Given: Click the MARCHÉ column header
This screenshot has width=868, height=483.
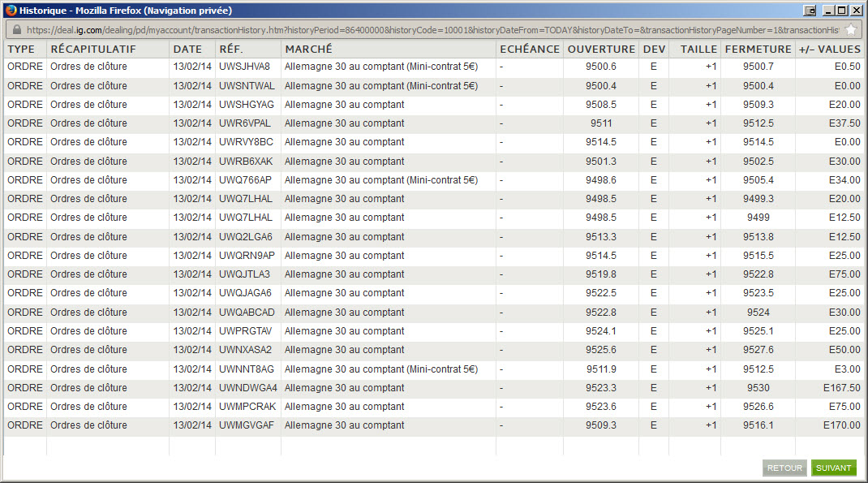Looking at the screenshot, I should click(x=308, y=50).
